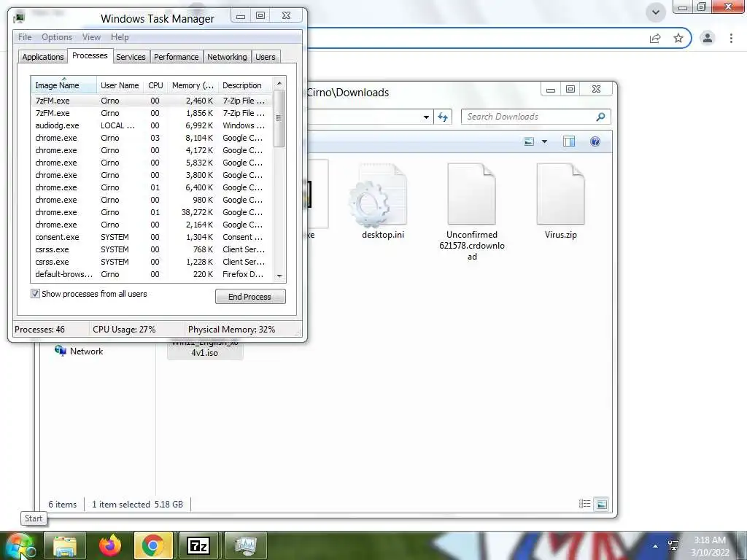Switch to Task Manager taskbar button
Viewport: 747px width, 560px height.
(x=245, y=545)
